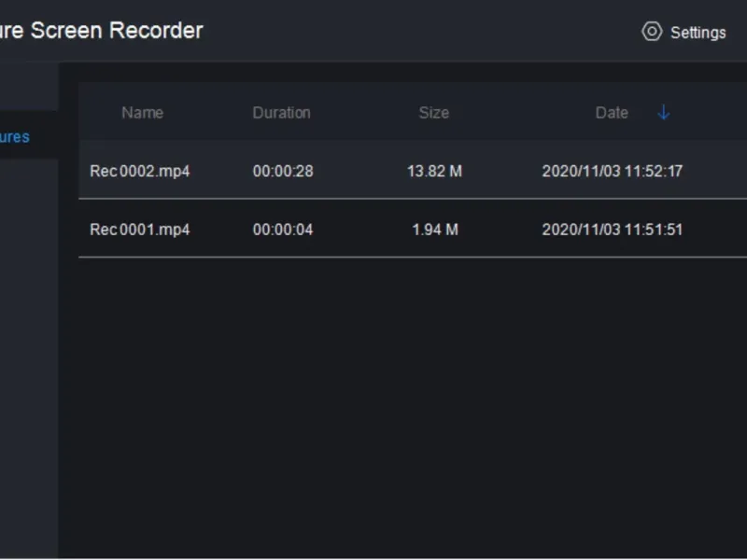Viewport: 747px width, 560px height.
Task: Select the Rec0001.mp4 file name
Action: click(x=139, y=230)
